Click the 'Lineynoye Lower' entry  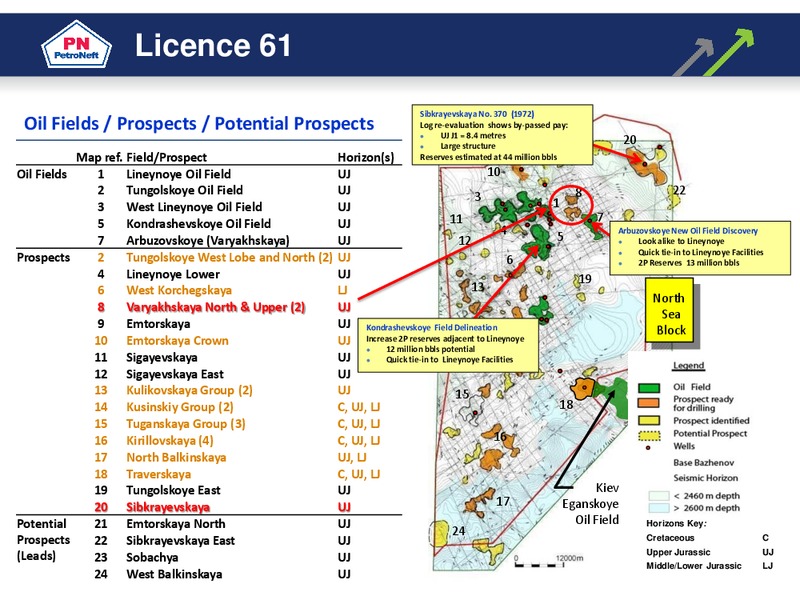pos(173,274)
